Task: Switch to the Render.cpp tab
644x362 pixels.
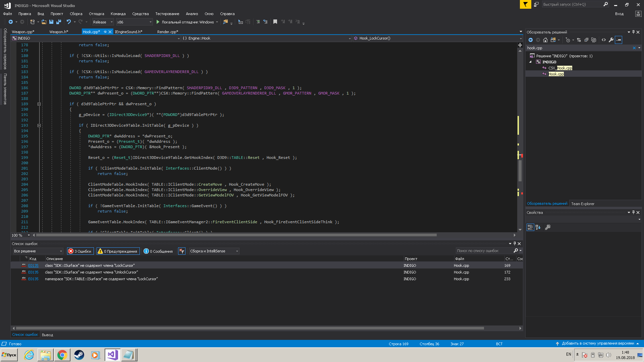Action: [167, 32]
